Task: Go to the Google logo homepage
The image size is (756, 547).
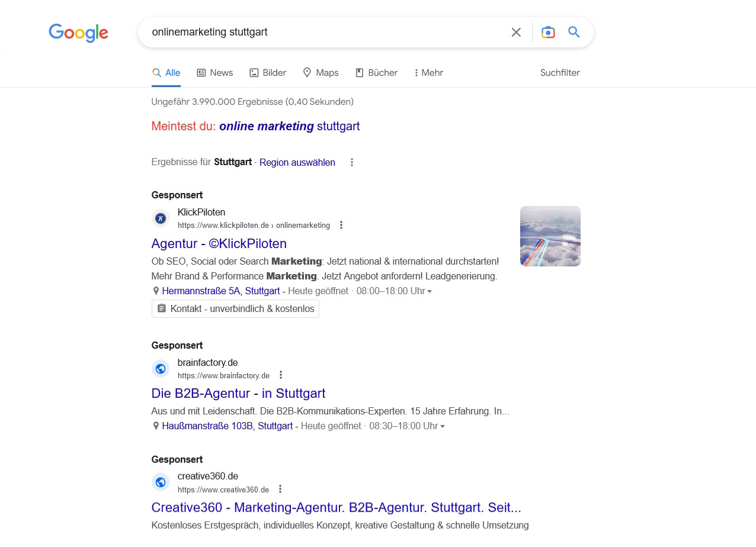Action: (x=78, y=33)
